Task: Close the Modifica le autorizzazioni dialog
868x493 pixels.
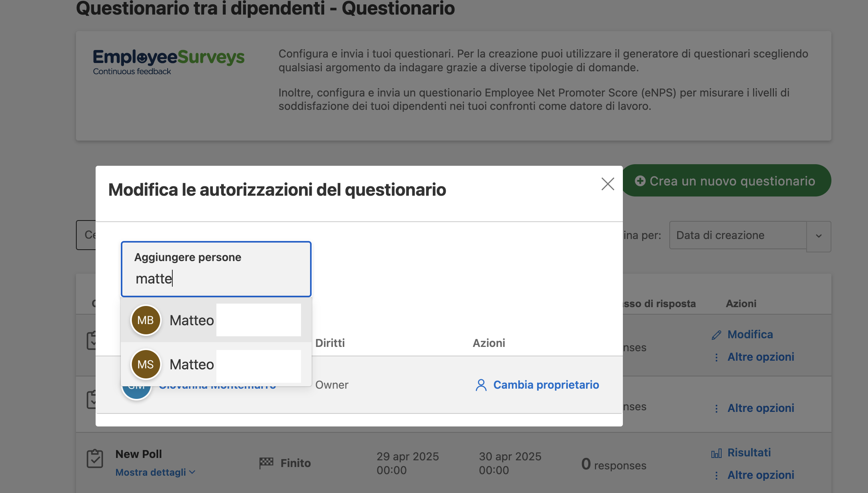Action: [608, 184]
